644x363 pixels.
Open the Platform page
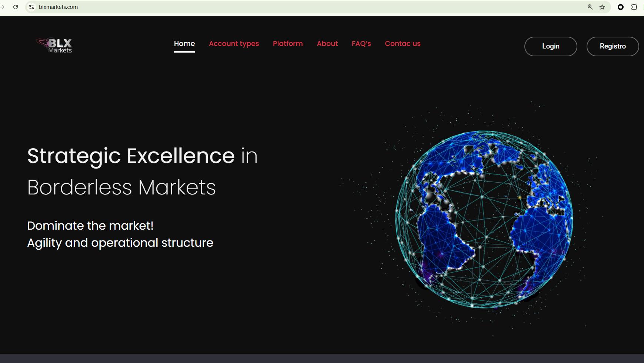coord(288,44)
